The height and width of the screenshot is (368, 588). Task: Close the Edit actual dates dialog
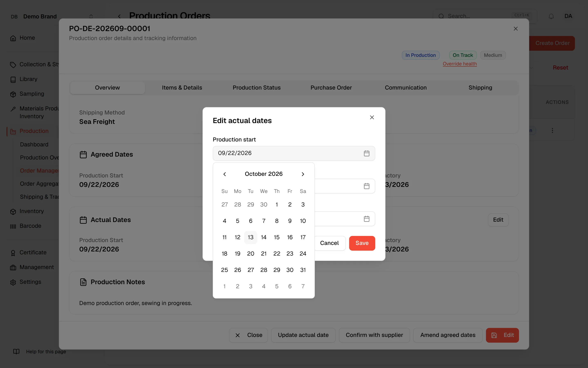[x=372, y=117]
